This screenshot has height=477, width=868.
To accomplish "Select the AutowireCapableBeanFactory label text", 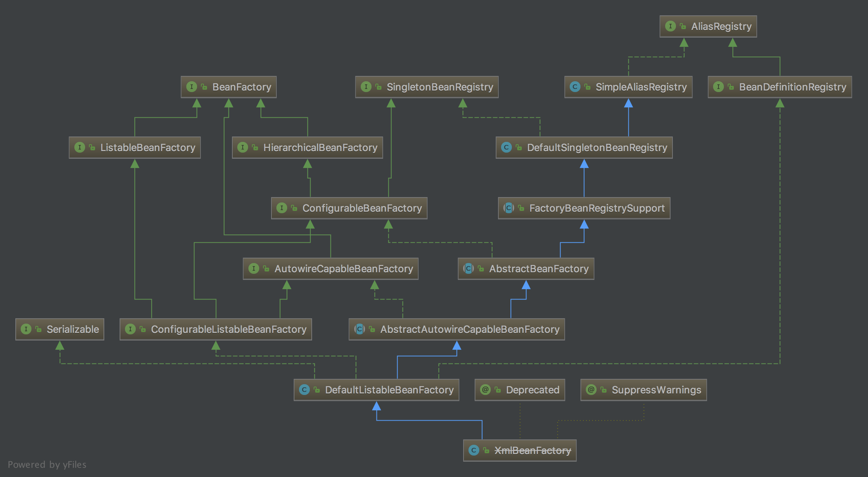I will [344, 269].
